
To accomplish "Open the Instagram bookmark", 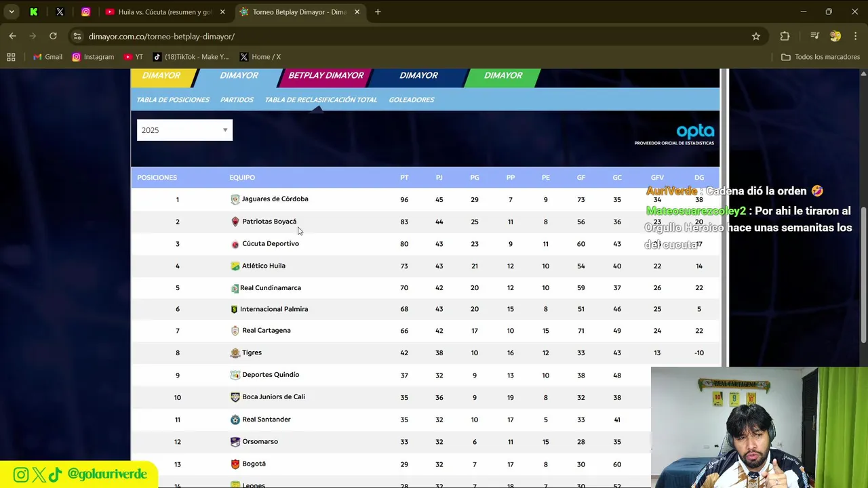I will click(x=93, y=57).
